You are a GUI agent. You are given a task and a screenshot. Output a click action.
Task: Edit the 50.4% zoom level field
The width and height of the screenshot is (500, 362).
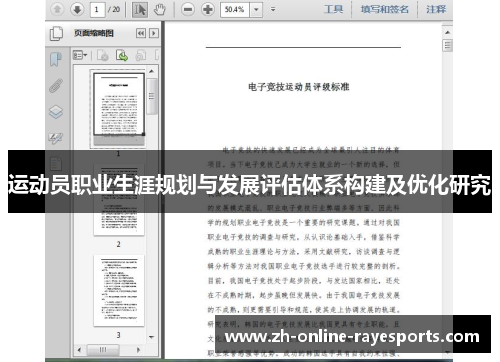(x=235, y=9)
